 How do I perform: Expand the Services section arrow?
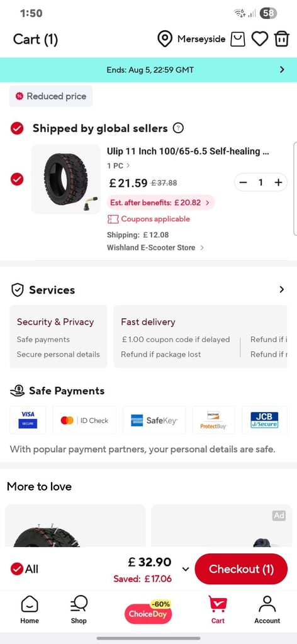(x=282, y=289)
